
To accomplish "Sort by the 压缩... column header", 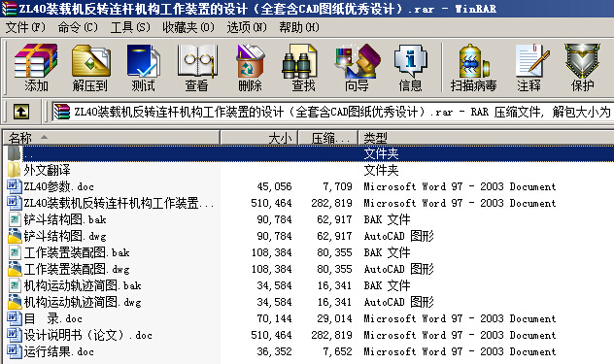I will [x=328, y=138].
